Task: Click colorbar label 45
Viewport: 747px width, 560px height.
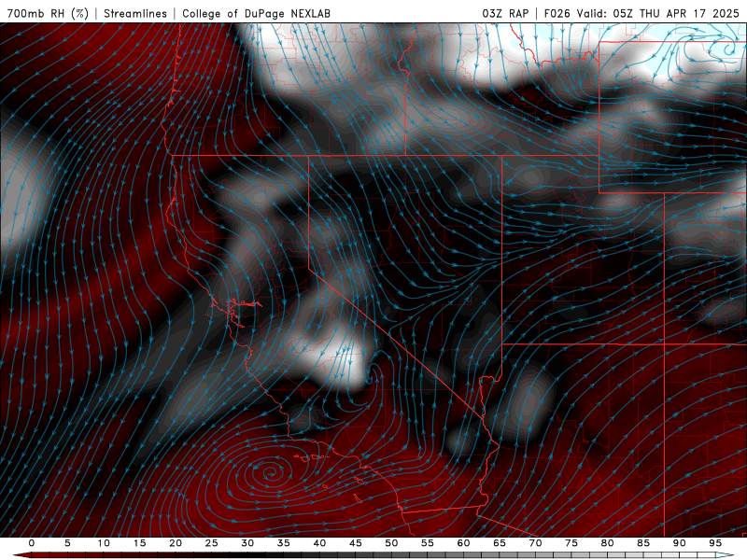Action: tap(356, 543)
